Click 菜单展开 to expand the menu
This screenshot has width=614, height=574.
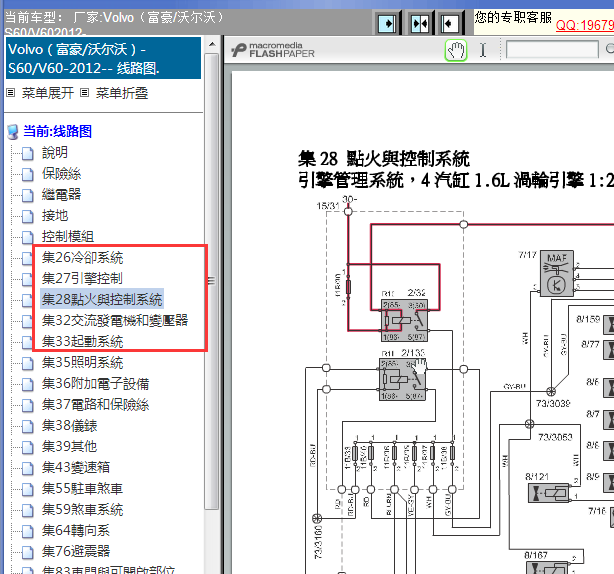pos(47,93)
